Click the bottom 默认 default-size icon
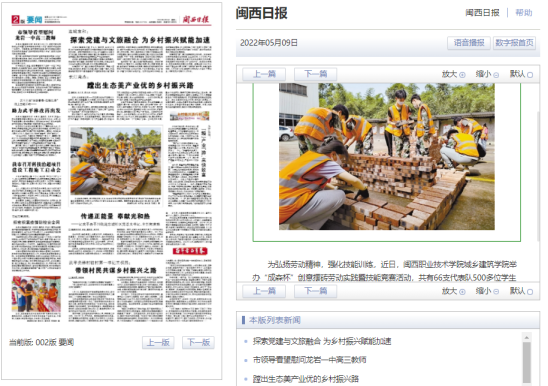 (530, 292)
